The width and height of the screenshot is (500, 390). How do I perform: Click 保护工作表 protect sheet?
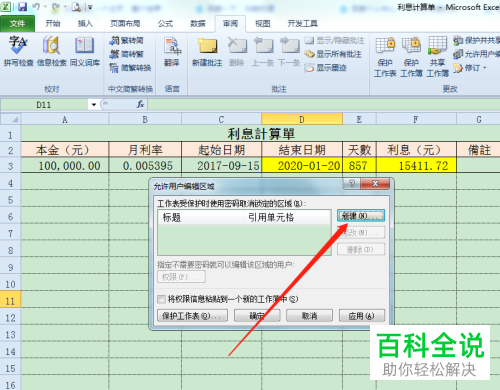pyautogui.click(x=385, y=57)
